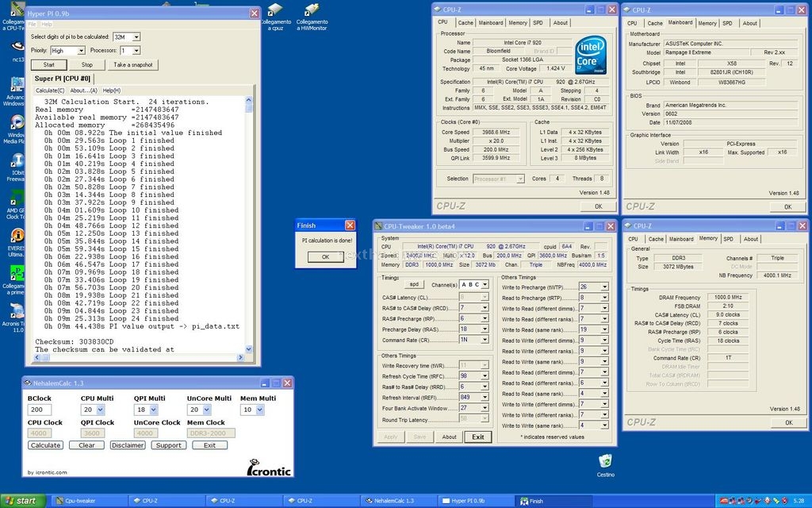This screenshot has height=508, width=812.
Task: Open the Priority High dropdown
Action: pos(81,51)
